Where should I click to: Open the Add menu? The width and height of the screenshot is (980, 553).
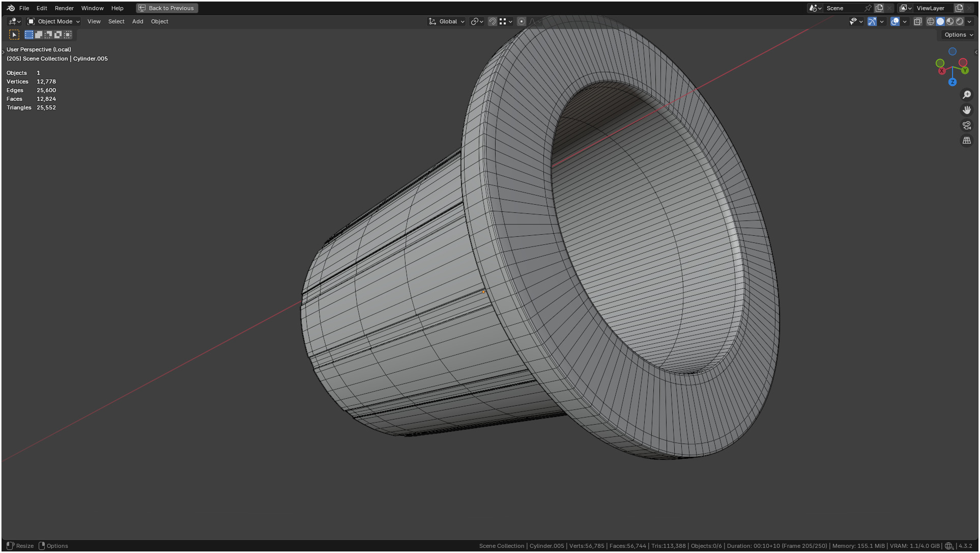click(137, 21)
